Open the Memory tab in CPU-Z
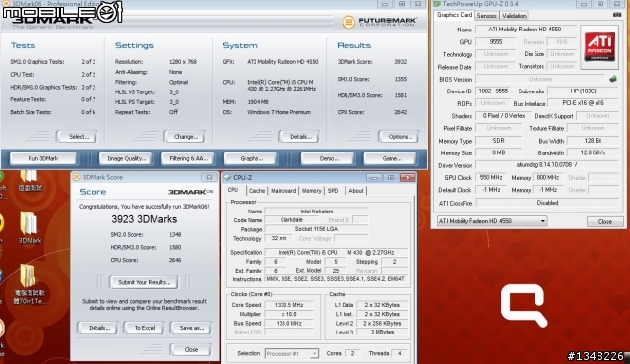This screenshot has width=630, height=364. point(311,191)
